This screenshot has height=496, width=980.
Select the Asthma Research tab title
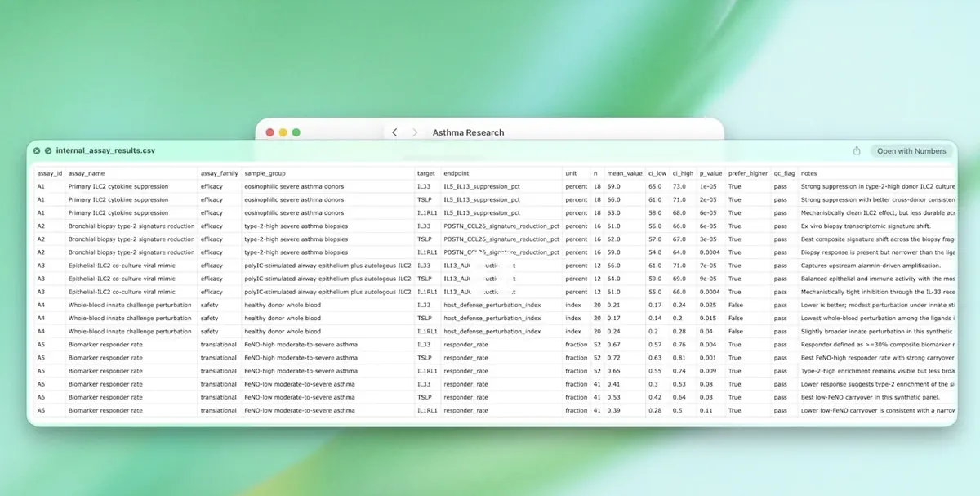[x=467, y=132]
